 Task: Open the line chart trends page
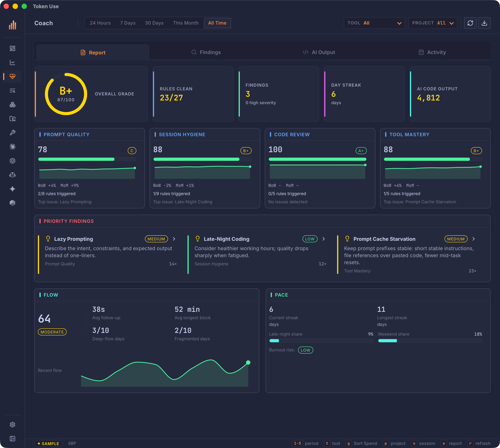click(x=12, y=62)
